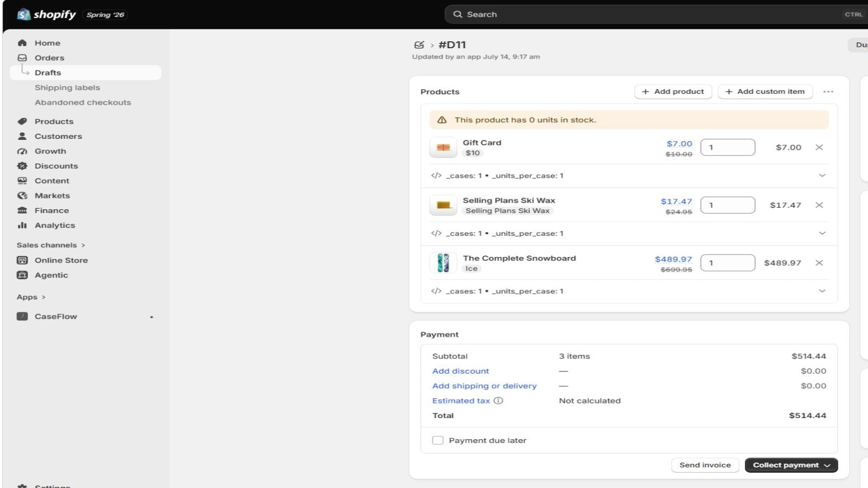
Task: Click the Gift Card properties code icon
Action: coord(436,176)
